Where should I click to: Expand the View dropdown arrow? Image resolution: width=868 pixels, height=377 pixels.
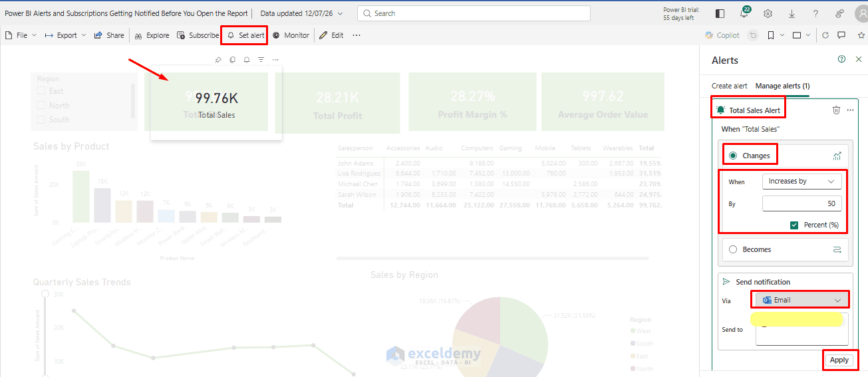(809, 35)
